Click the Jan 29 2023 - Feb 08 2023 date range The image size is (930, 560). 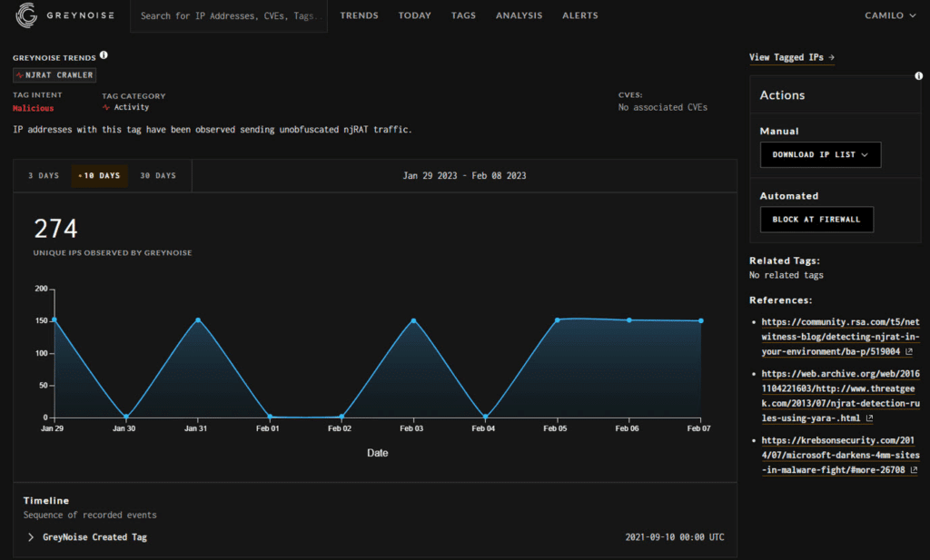point(464,176)
